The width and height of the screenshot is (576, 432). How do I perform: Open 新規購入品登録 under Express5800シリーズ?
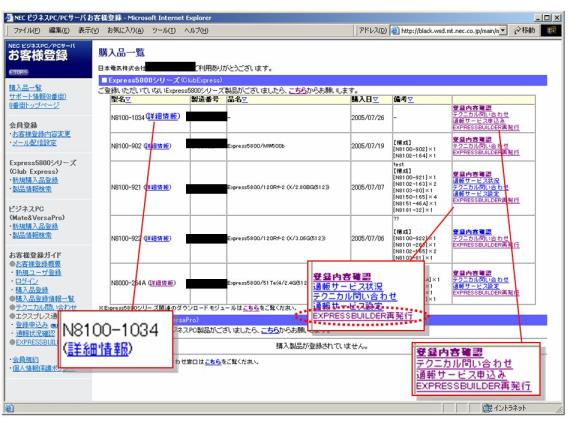(x=35, y=180)
